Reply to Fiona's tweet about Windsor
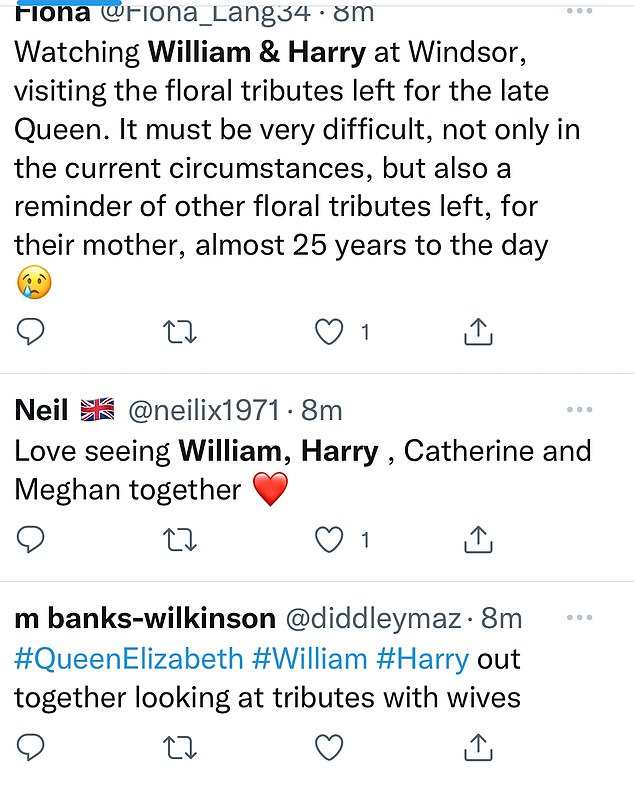 pos(31,332)
